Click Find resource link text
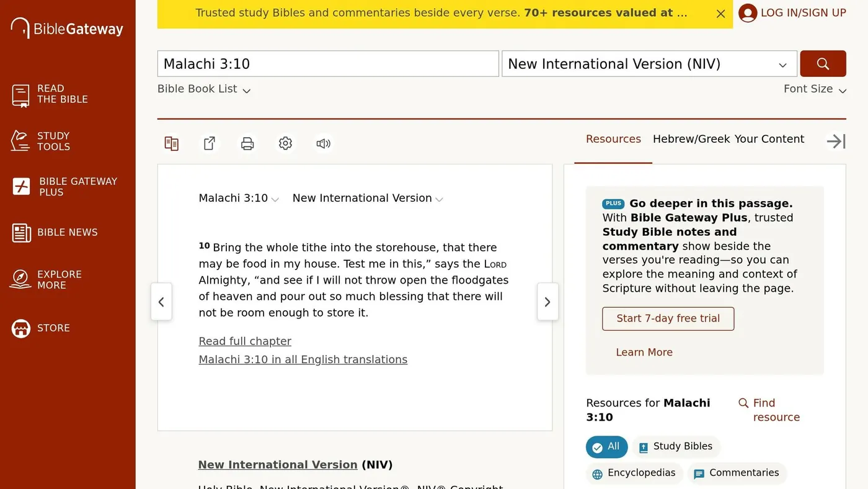 pyautogui.click(x=776, y=410)
